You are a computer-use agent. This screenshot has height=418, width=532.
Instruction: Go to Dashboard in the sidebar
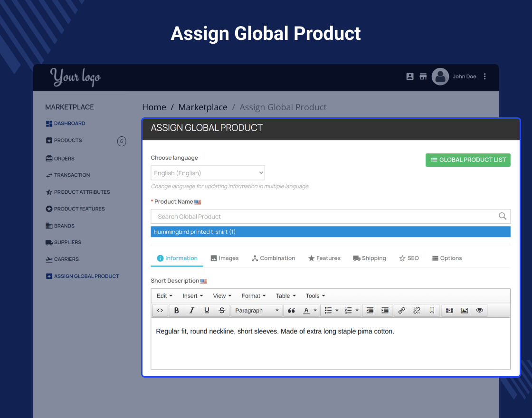[x=66, y=123]
